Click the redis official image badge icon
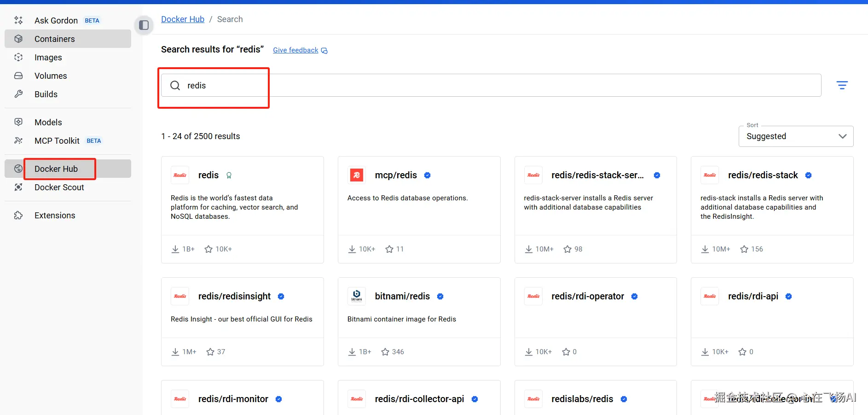 229,175
